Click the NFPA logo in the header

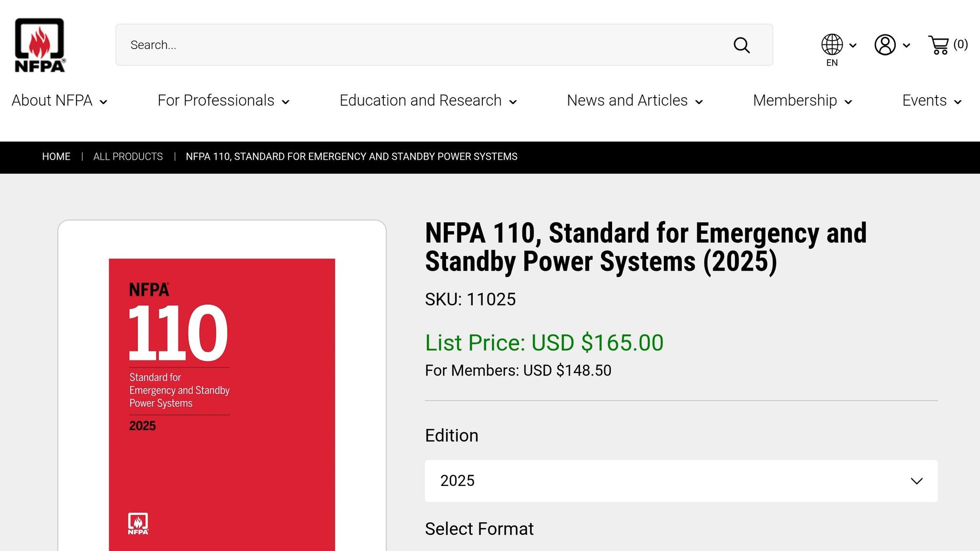40,45
